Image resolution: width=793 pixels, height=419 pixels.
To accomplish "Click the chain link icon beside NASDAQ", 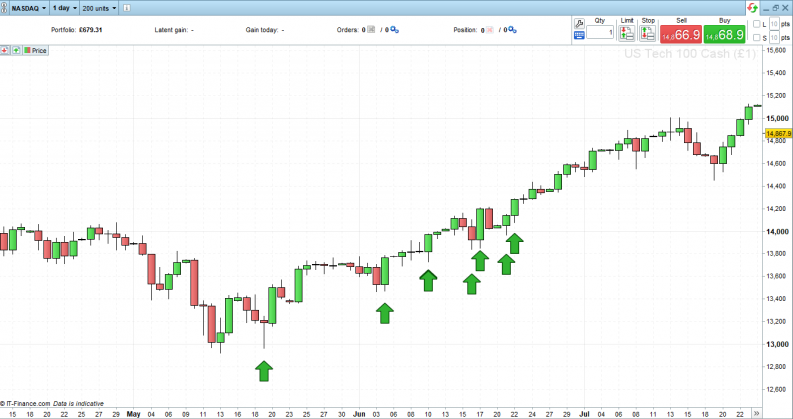I will [5, 7].
